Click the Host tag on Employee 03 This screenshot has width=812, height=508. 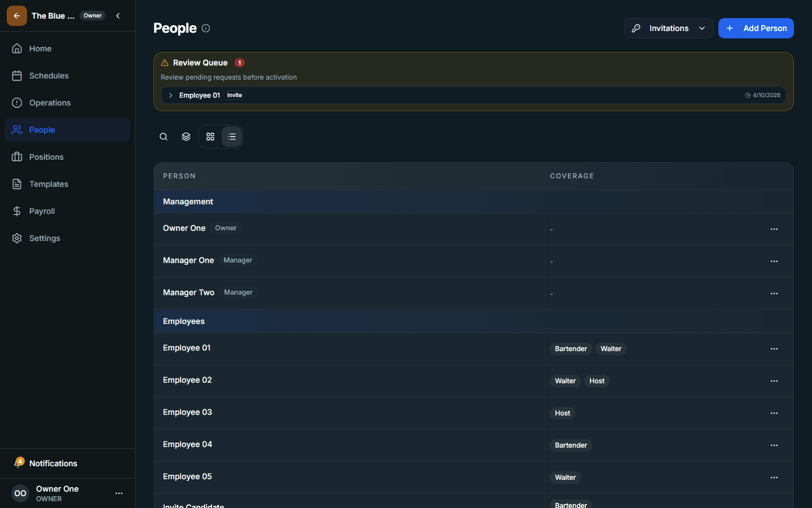tap(562, 413)
